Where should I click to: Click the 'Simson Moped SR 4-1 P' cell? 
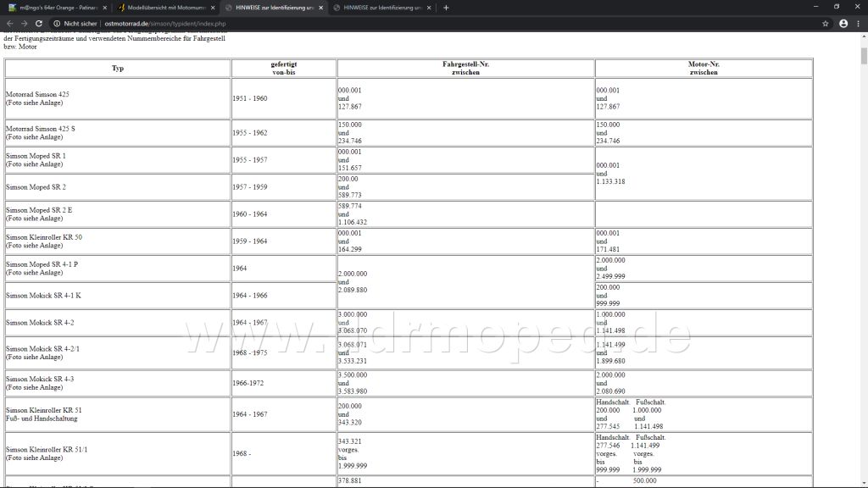[118, 269]
